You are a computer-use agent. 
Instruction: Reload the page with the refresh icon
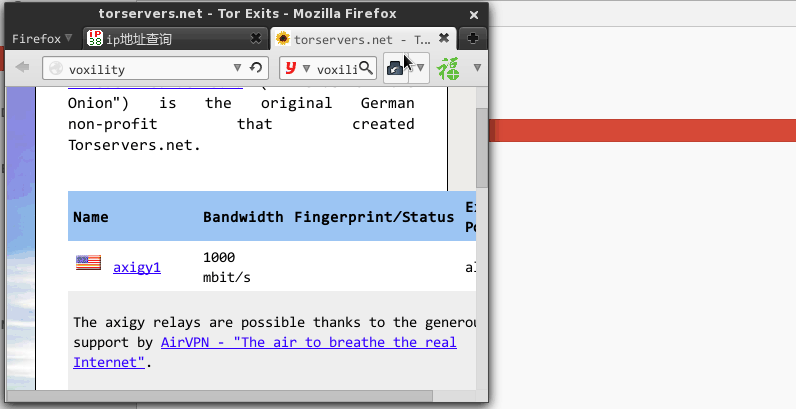(x=256, y=67)
